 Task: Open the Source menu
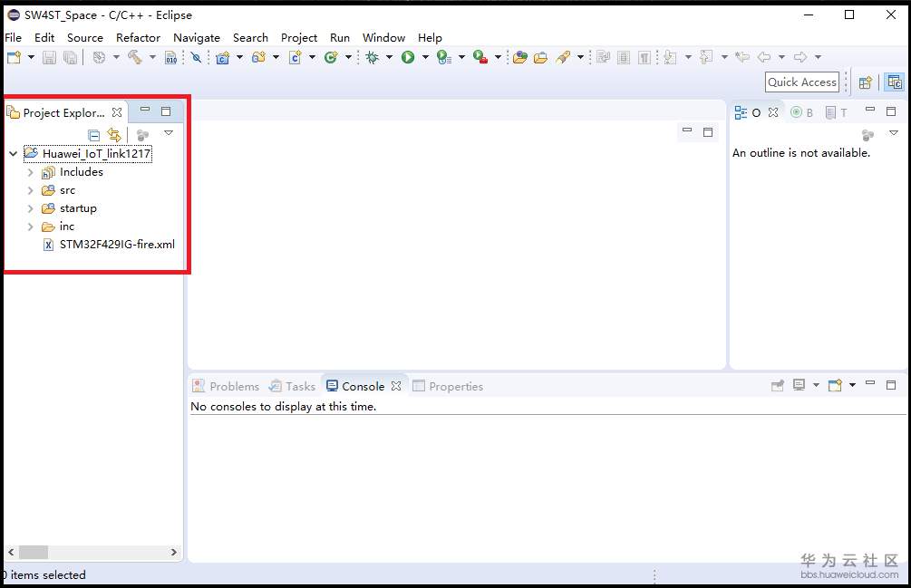(85, 38)
